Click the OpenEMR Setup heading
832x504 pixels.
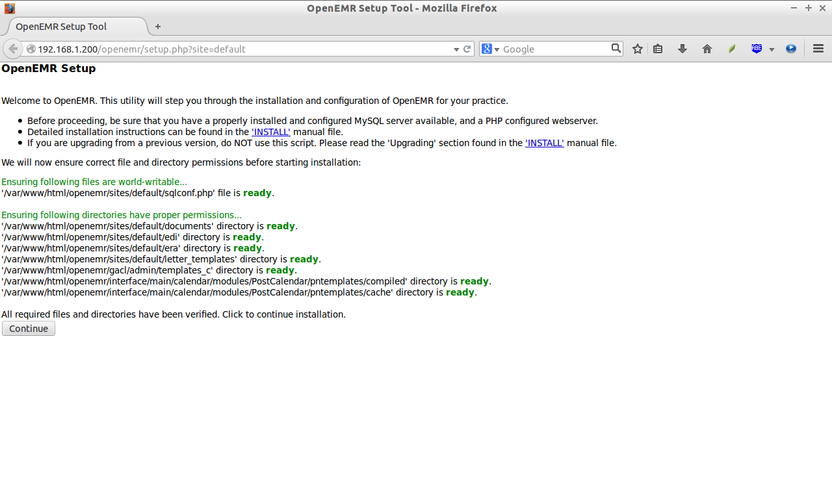(49, 68)
